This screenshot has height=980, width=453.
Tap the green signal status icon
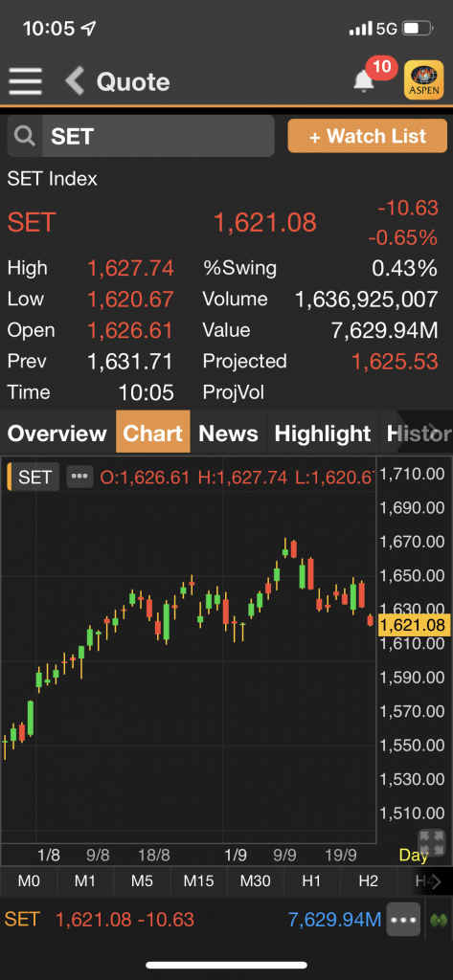(x=440, y=921)
